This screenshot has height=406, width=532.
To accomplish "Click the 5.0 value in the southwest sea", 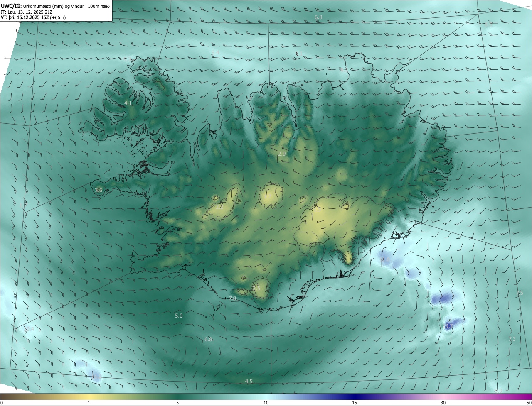I will [179, 316].
